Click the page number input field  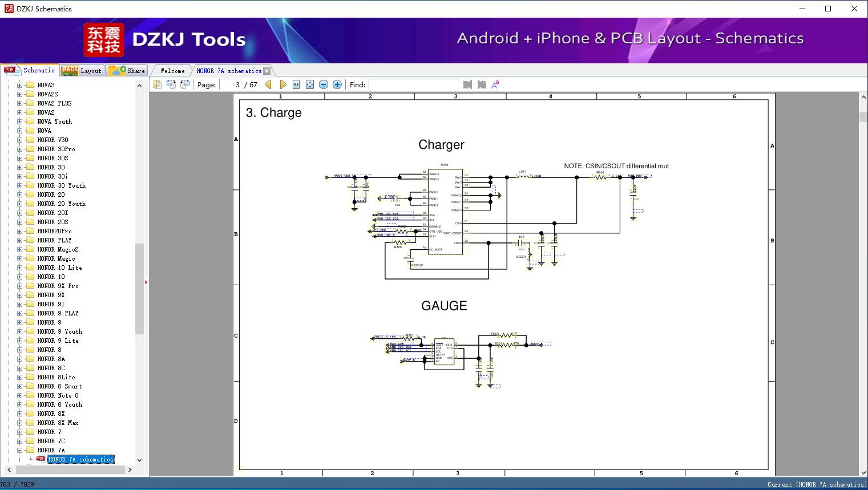(230, 84)
